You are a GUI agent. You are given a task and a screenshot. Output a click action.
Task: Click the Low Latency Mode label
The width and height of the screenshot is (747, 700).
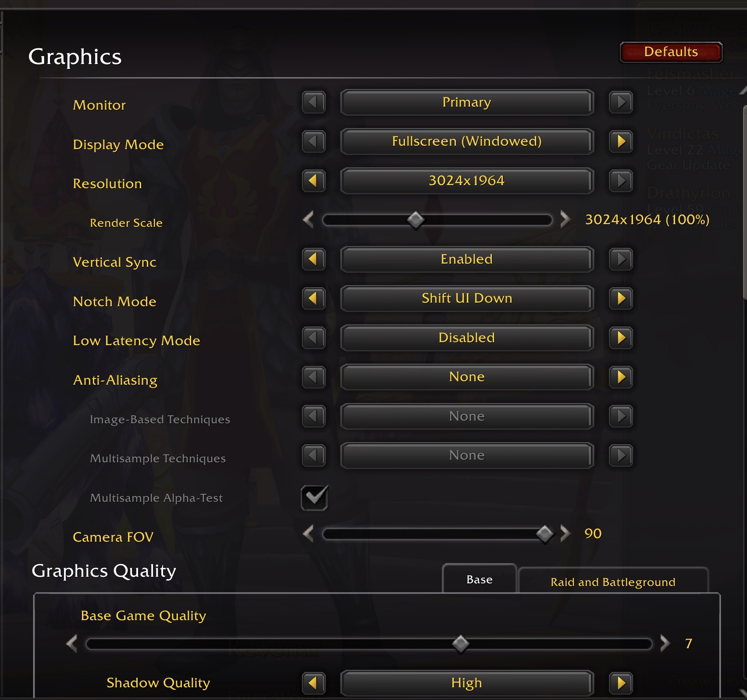(136, 341)
